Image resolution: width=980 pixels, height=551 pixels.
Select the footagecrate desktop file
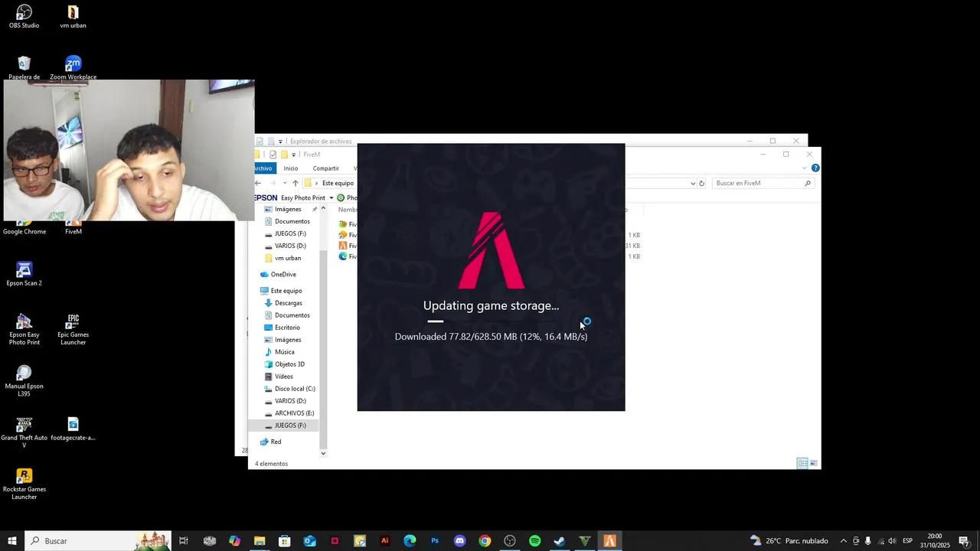pyautogui.click(x=73, y=429)
